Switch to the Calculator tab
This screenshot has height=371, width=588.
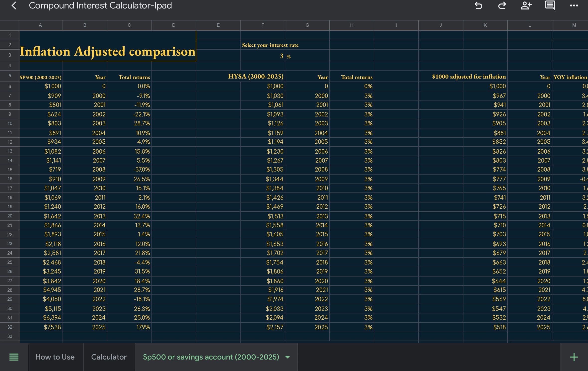[109, 357]
